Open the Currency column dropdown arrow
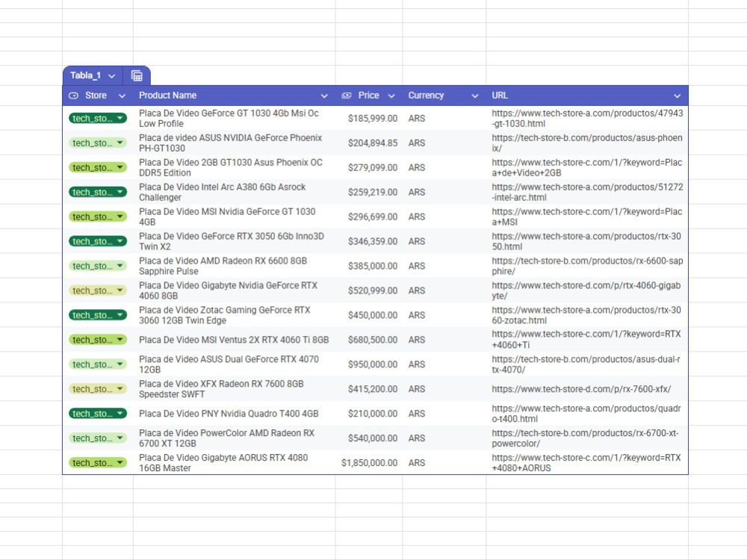The image size is (747, 560). click(474, 96)
